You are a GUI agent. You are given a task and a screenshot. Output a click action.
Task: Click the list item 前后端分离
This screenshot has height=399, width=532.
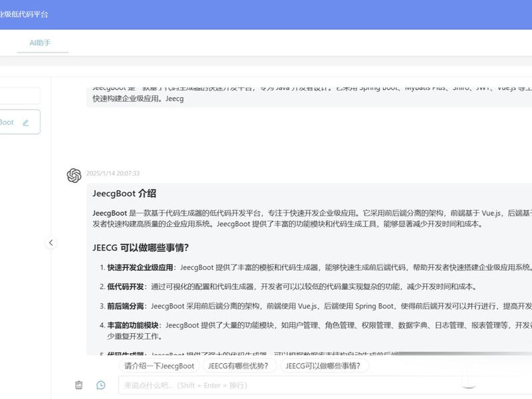click(x=126, y=306)
